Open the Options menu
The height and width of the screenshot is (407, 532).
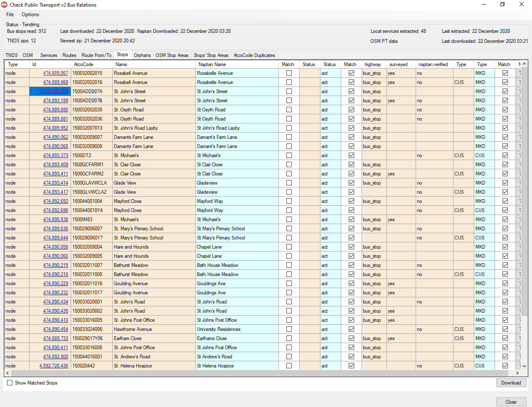click(x=30, y=15)
